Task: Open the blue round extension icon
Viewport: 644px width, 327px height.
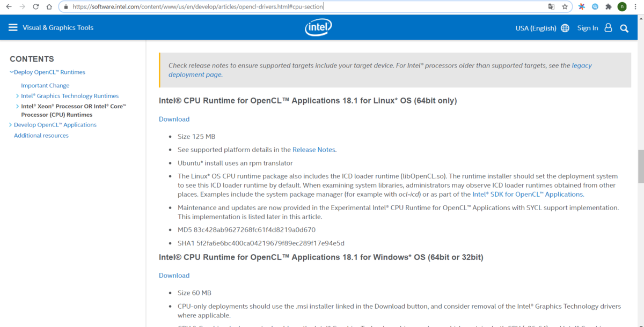Action: (x=595, y=7)
